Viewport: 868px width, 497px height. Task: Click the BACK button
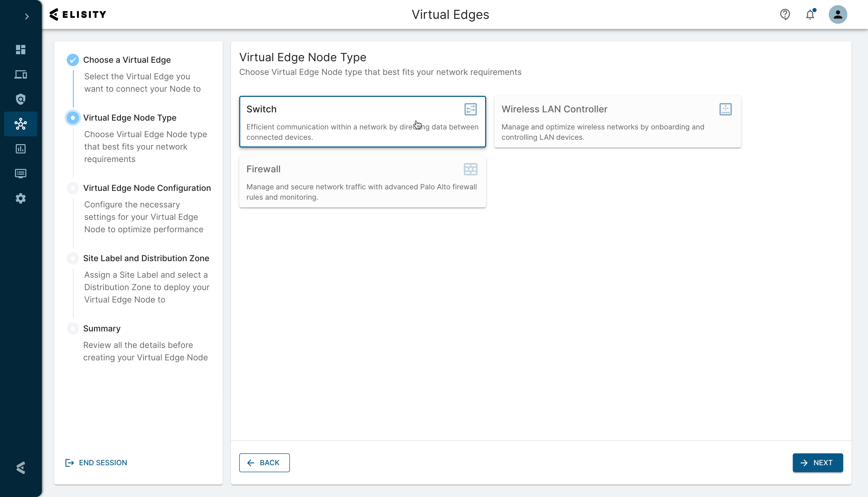tap(264, 463)
